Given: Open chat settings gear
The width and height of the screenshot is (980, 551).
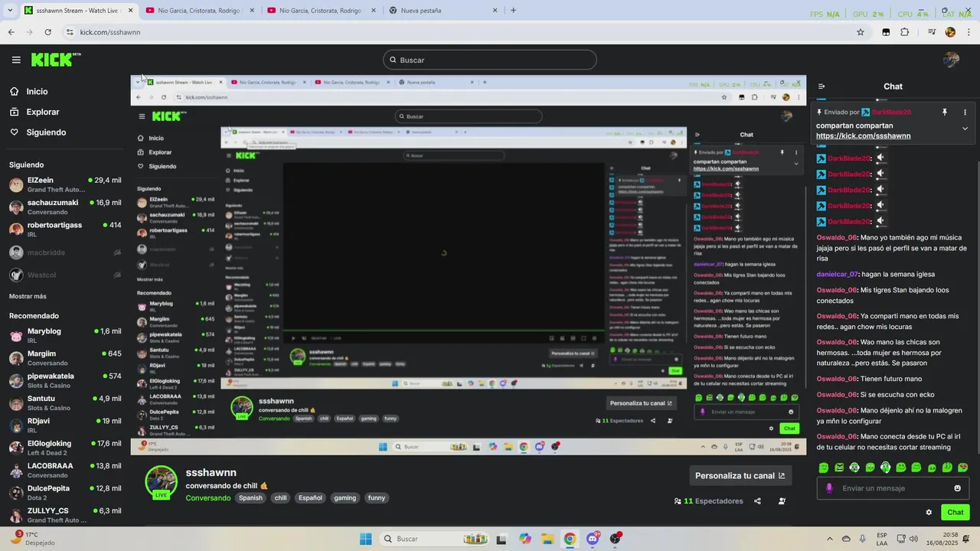Looking at the screenshot, I should [x=929, y=513].
